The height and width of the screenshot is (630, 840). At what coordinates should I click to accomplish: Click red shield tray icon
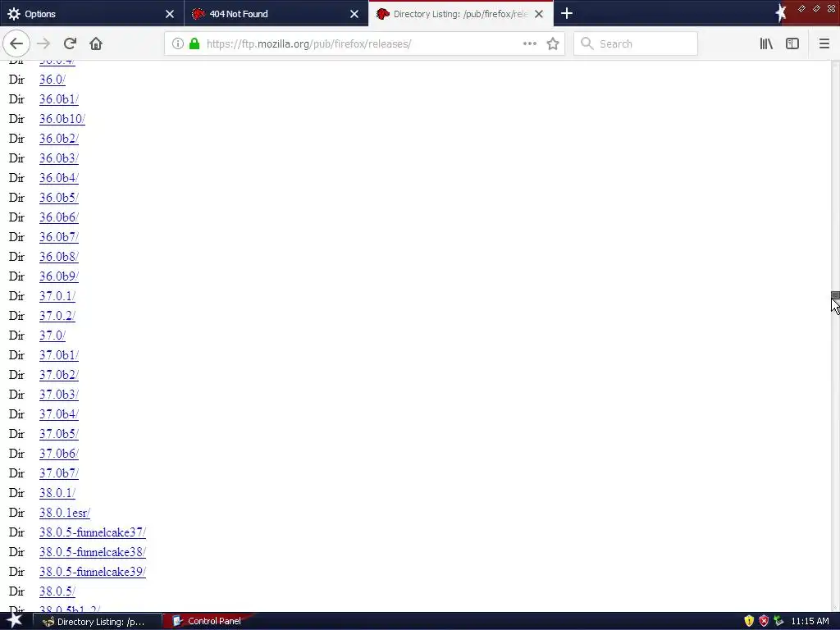764,622
